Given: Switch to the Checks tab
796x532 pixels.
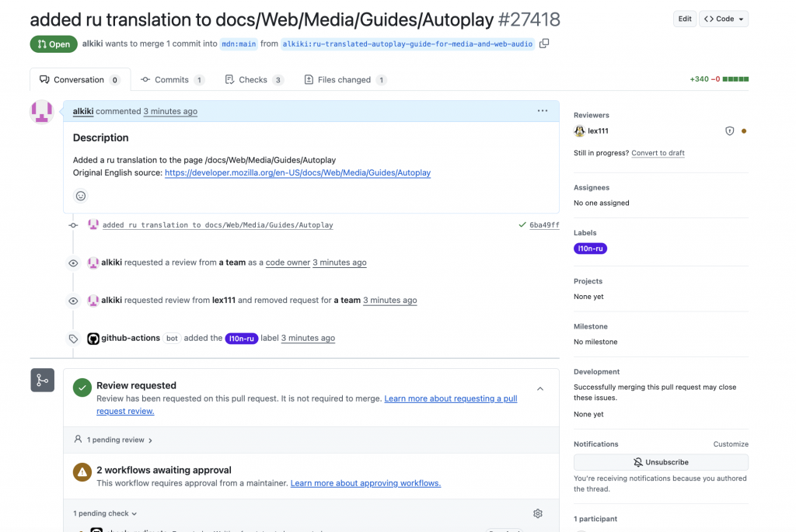Looking at the screenshot, I should point(253,80).
